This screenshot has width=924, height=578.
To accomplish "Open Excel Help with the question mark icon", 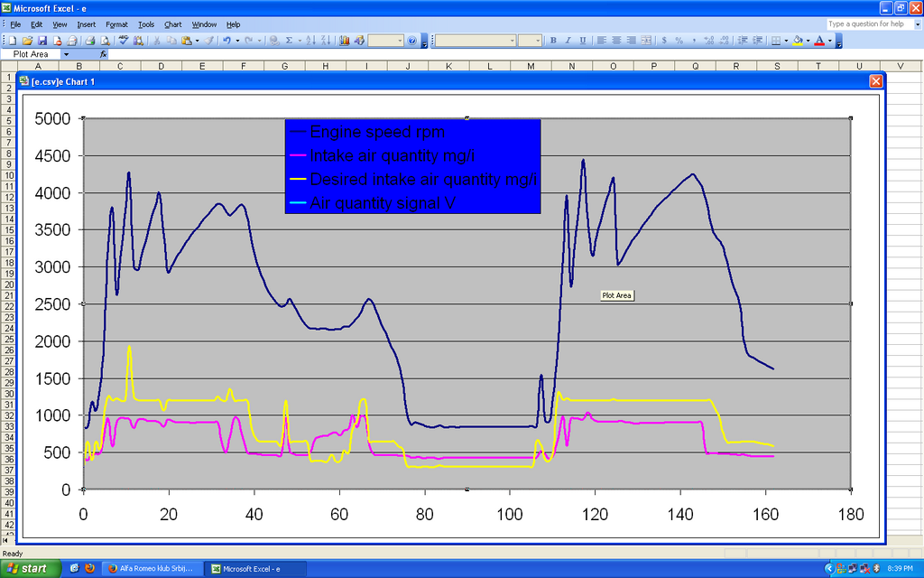I will pyautogui.click(x=411, y=40).
